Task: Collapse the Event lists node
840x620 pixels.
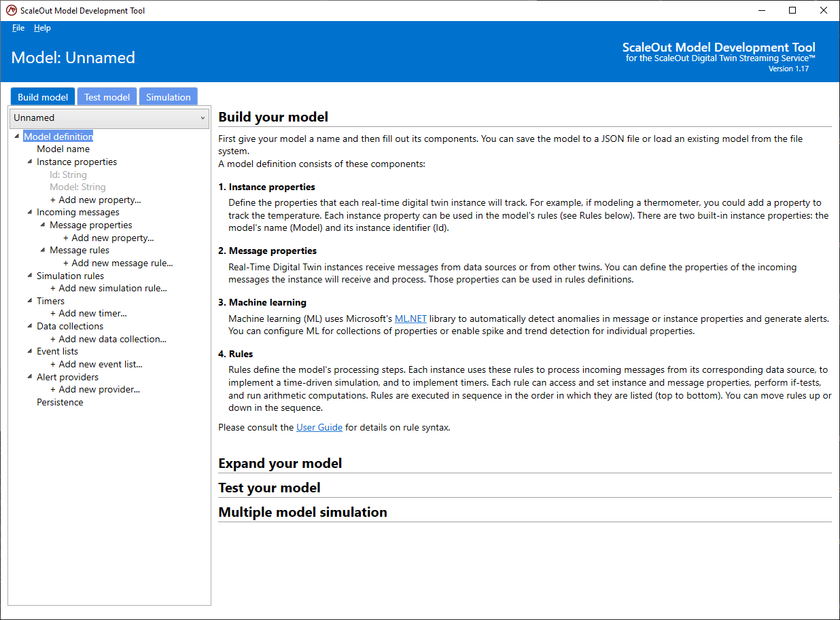Action: [x=29, y=351]
